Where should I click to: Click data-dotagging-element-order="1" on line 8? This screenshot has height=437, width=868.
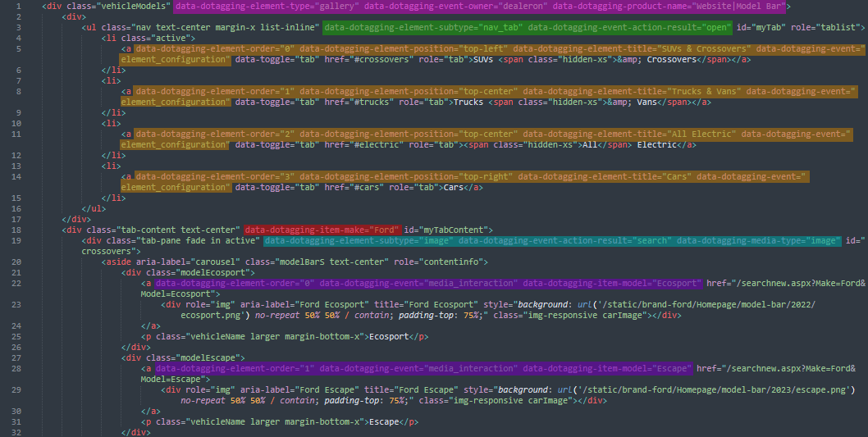tap(215, 91)
